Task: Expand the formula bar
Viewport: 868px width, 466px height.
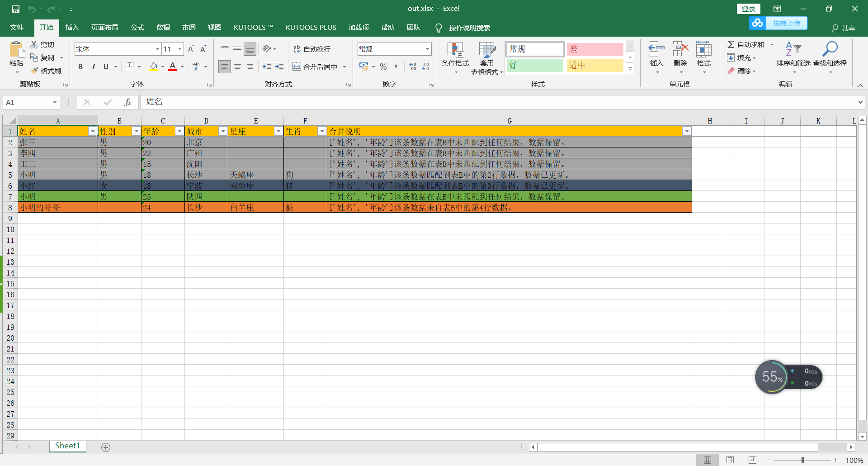Action: (x=860, y=102)
